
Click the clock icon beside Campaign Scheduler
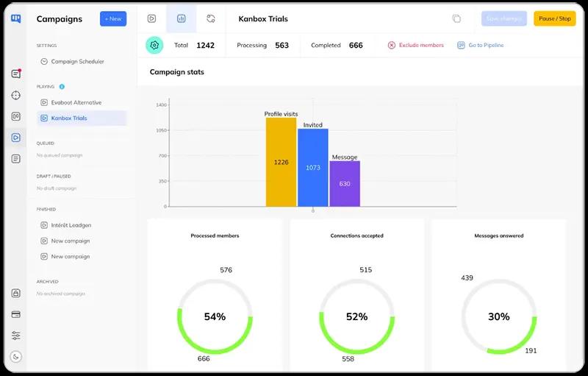(x=44, y=62)
